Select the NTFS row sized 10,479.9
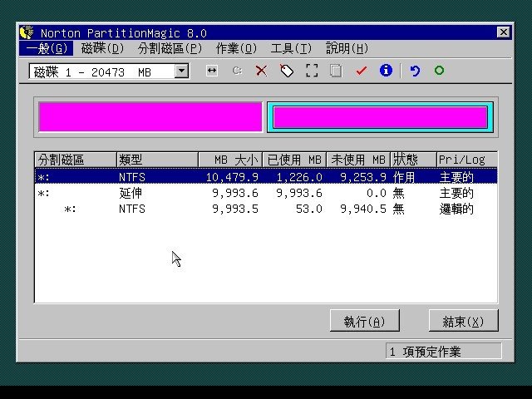 pos(266,177)
